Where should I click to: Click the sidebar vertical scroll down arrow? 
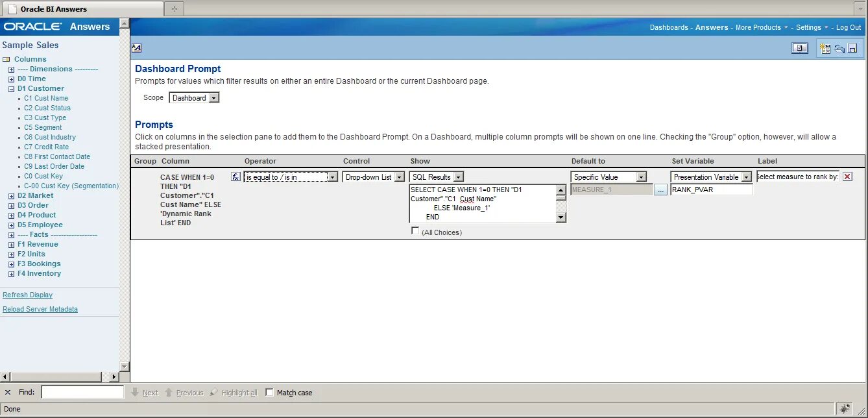point(125,367)
